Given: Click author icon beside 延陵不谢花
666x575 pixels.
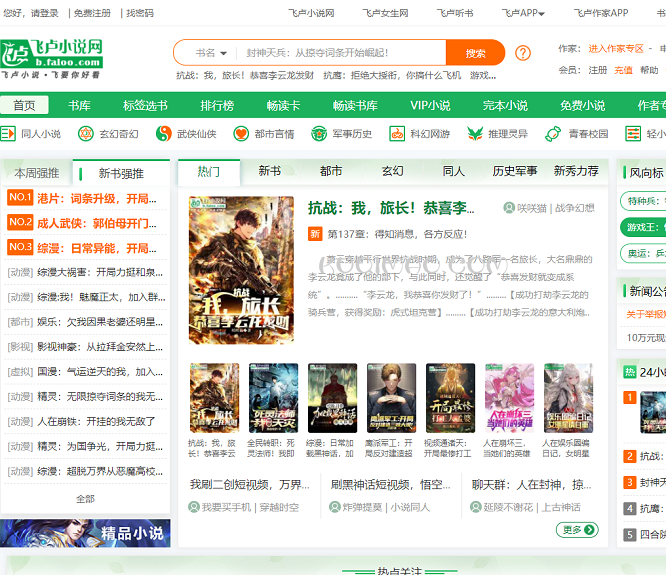Looking at the screenshot, I should pos(476,507).
